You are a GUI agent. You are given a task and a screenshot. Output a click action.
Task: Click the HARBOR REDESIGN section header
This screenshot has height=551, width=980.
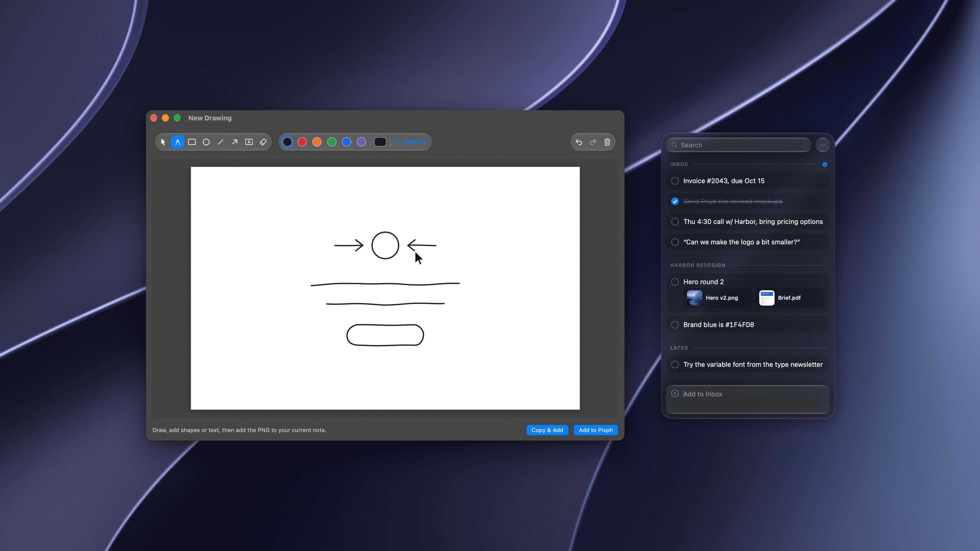697,265
